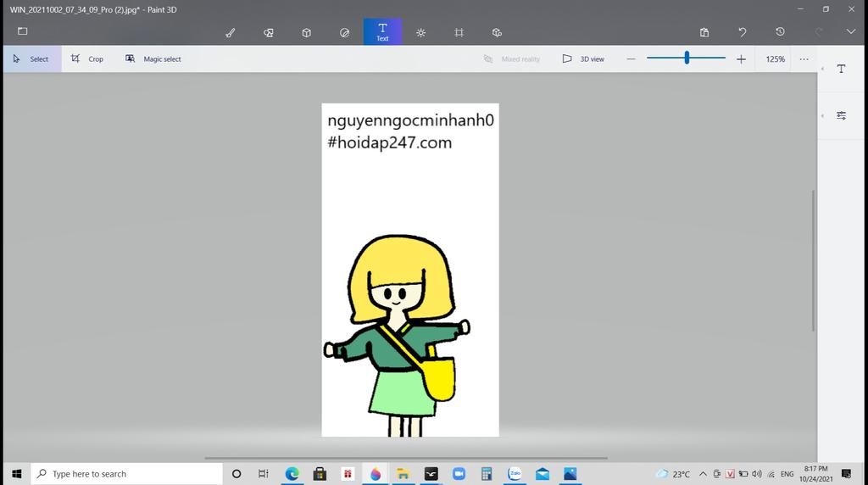Expand the settings sliders side panel
The height and width of the screenshot is (485, 868).
point(841,115)
